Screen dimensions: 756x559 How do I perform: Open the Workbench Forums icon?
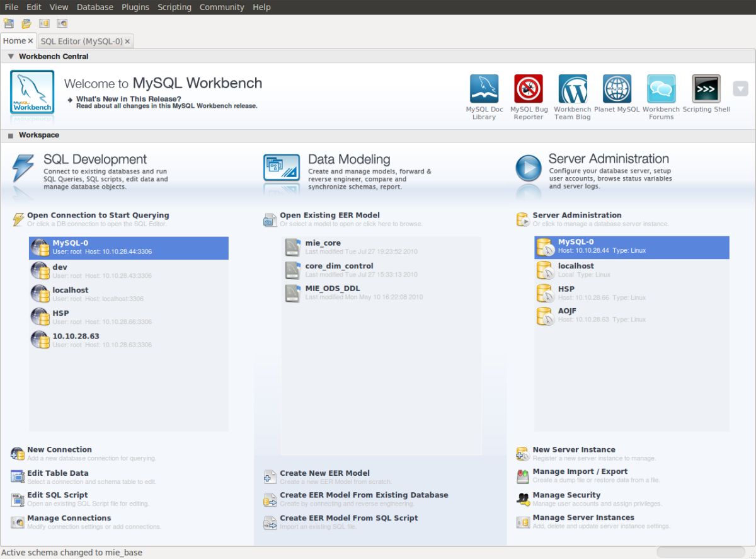[x=661, y=88]
